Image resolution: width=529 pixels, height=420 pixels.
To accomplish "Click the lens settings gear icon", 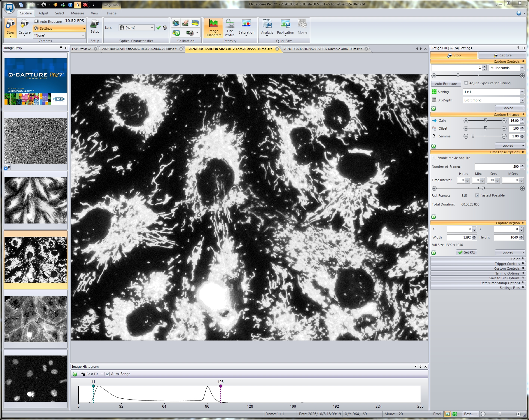I will [165, 28].
